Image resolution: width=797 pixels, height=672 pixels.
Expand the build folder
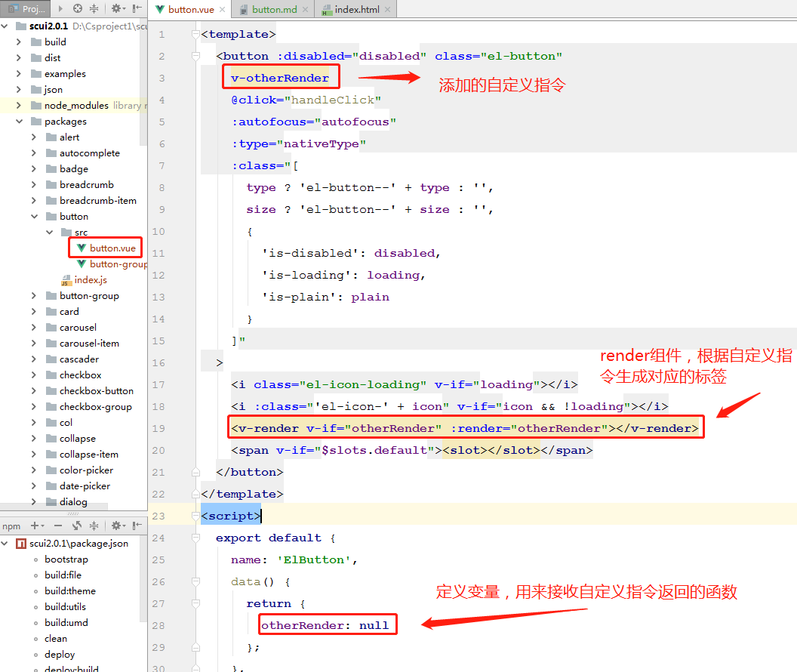coord(19,42)
